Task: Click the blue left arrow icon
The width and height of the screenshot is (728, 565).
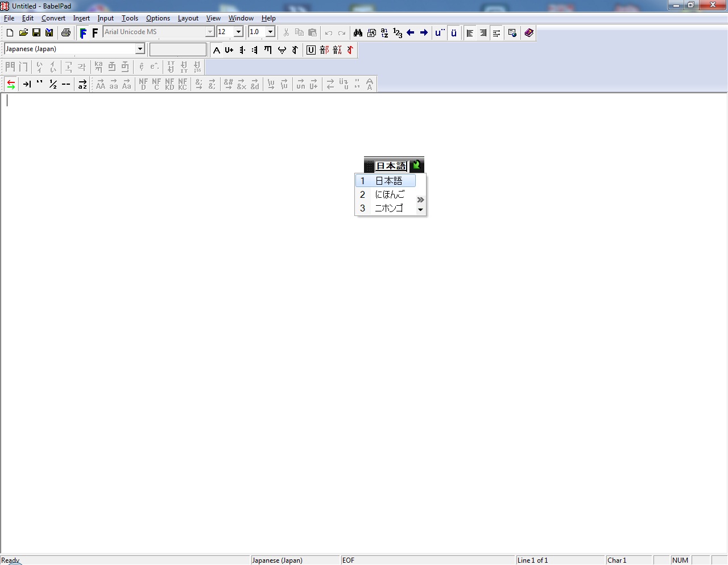Action: 410,33
